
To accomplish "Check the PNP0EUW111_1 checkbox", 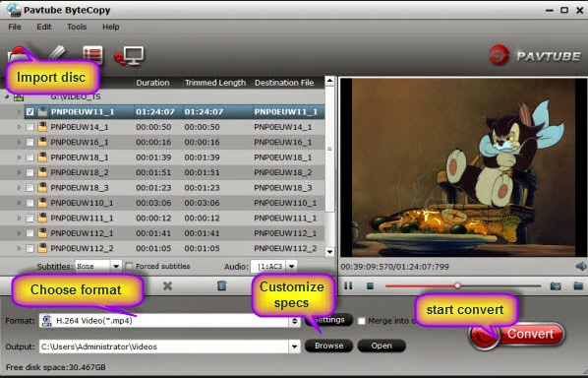I will pos(30,219).
